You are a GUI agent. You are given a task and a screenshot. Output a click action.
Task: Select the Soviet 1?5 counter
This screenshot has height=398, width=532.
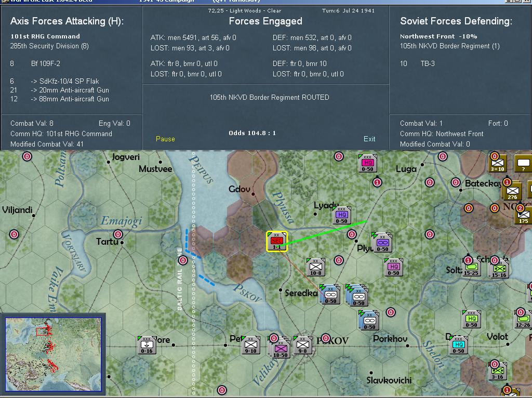tap(524, 215)
